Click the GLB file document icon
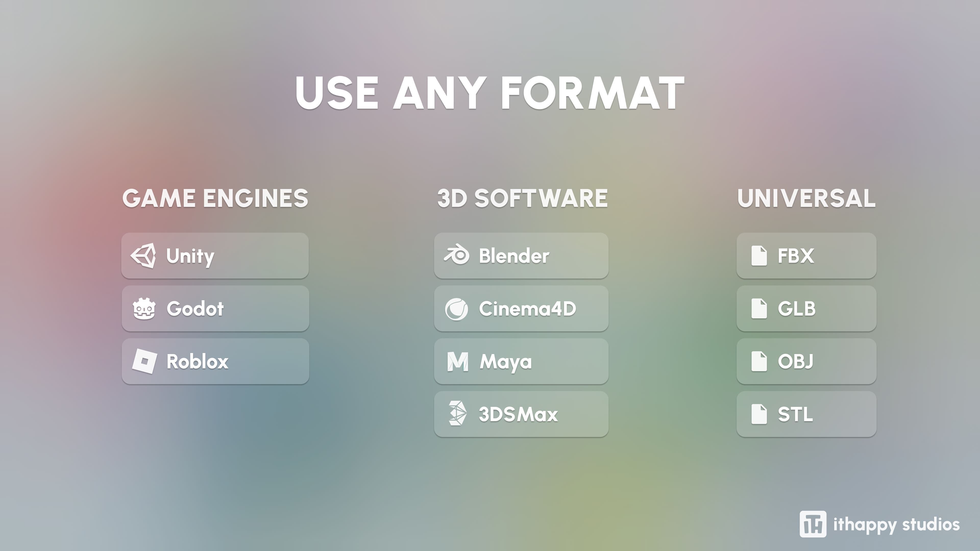Screen dimensions: 980x551 (759, 308)
